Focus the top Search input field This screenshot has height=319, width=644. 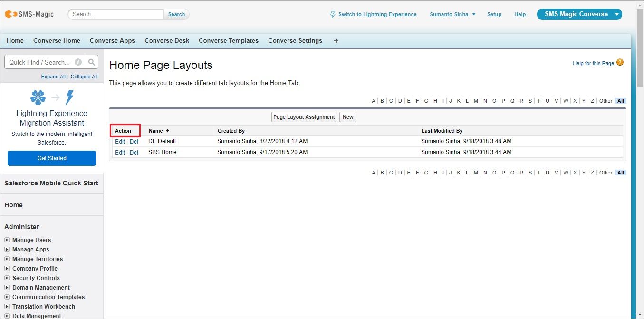click(116, 14)
